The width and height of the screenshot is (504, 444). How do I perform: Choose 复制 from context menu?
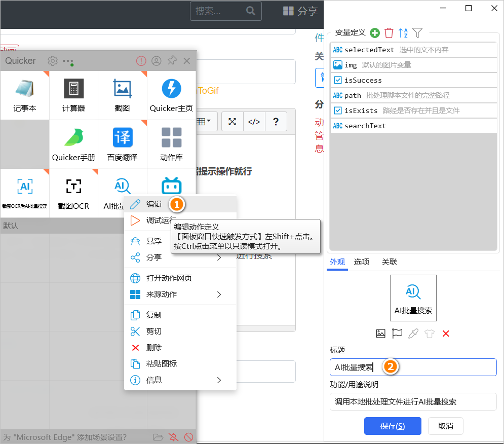(180, 315)
